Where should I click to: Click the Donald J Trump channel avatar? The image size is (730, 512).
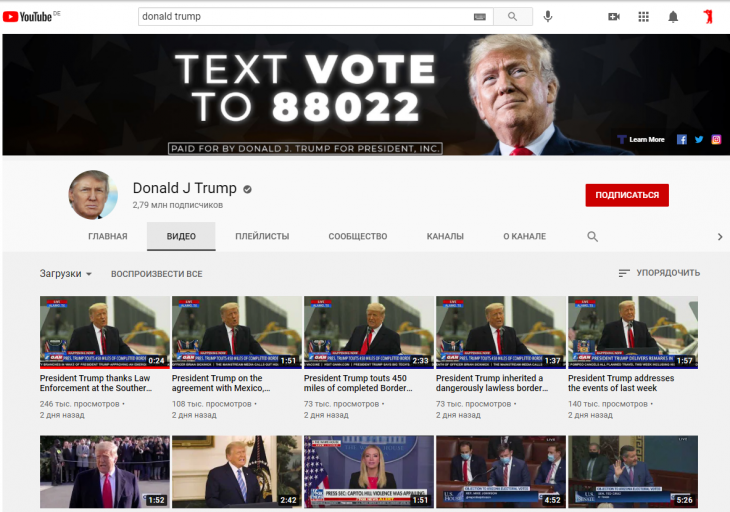coord(93,195)
